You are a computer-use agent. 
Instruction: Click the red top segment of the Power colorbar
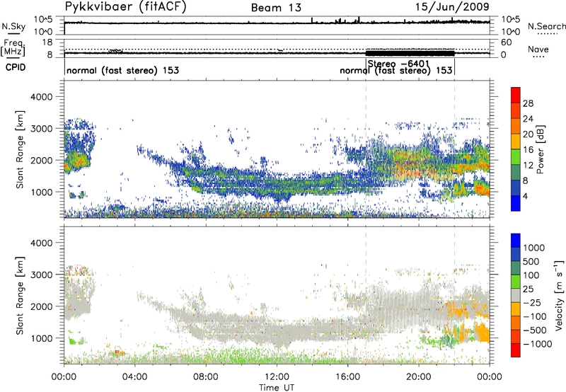click(516, 95)
